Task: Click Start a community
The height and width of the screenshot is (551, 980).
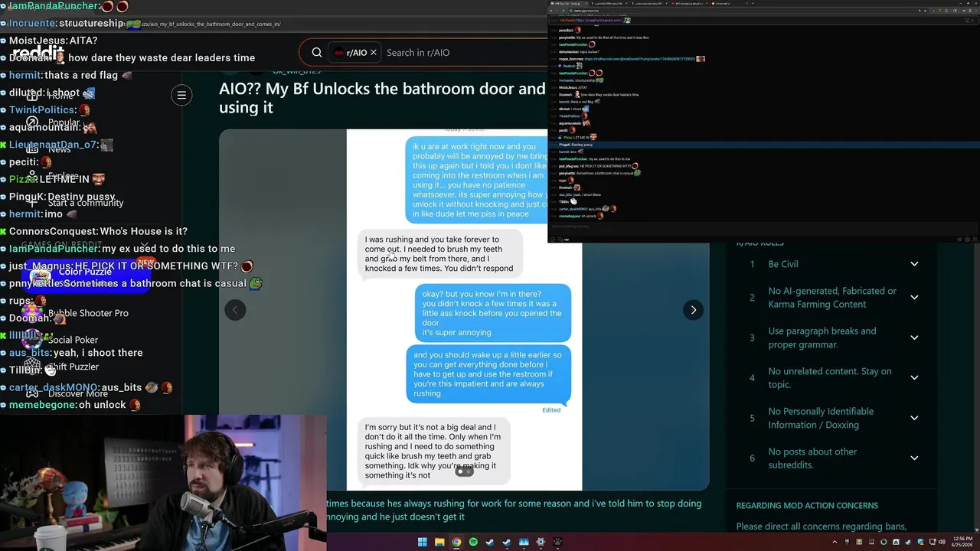Action: tap(75, 203)
